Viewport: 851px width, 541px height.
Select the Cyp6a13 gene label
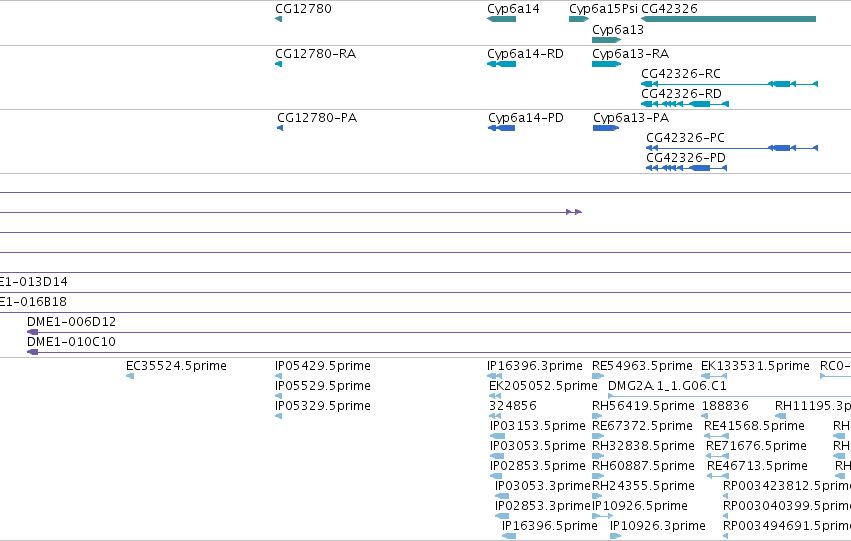pos(618,30)
